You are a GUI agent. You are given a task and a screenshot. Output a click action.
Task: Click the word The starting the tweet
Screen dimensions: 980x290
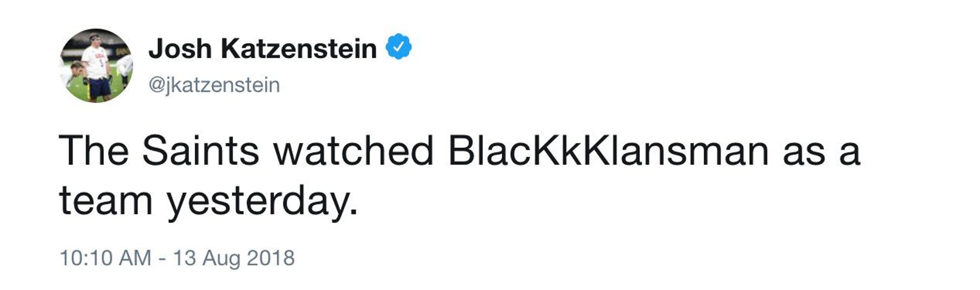click(x=94, y=151)
